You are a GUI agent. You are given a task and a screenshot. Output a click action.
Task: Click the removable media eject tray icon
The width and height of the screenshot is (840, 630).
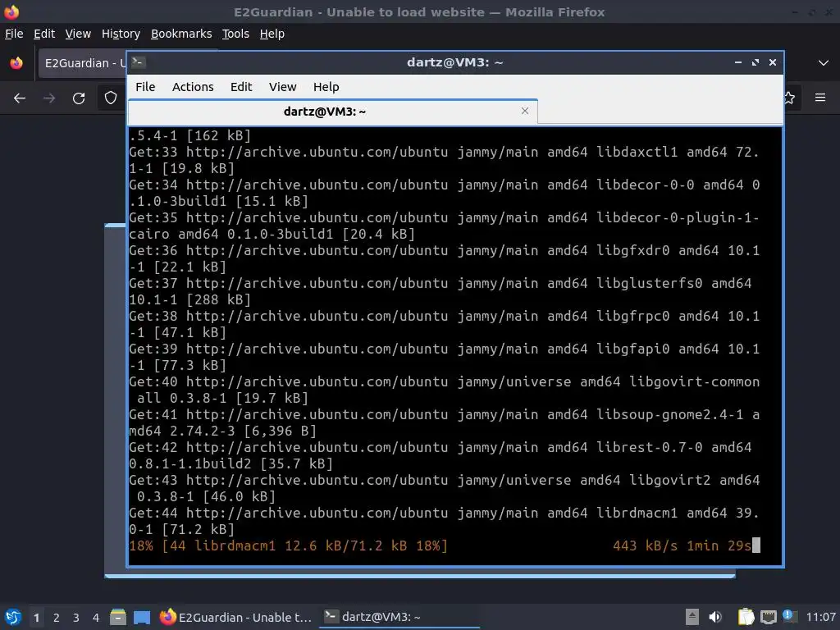(692, 617)
